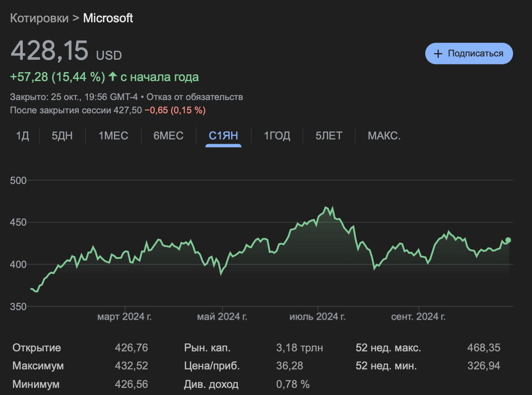Image resolution: width=532 pixels, height=395 pixels.
Task: Choose the С1ЯН year-to-date tab
Action: pos(223,136)
